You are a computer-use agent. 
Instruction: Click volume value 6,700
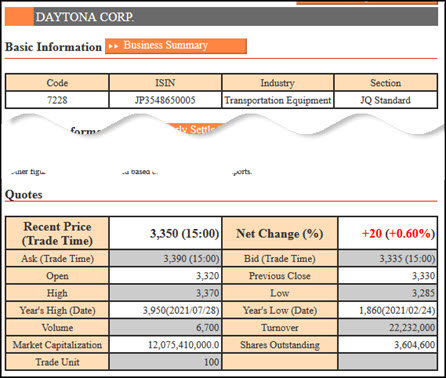(165, 327)
